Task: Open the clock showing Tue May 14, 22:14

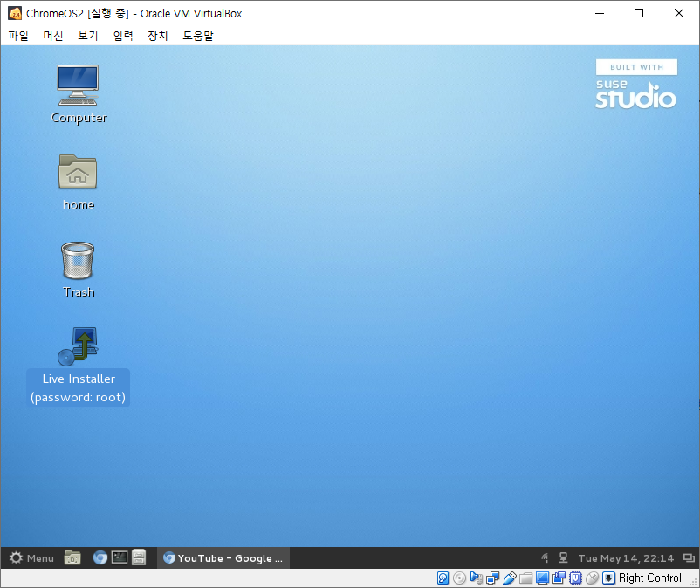Action: tap(626, 558)
